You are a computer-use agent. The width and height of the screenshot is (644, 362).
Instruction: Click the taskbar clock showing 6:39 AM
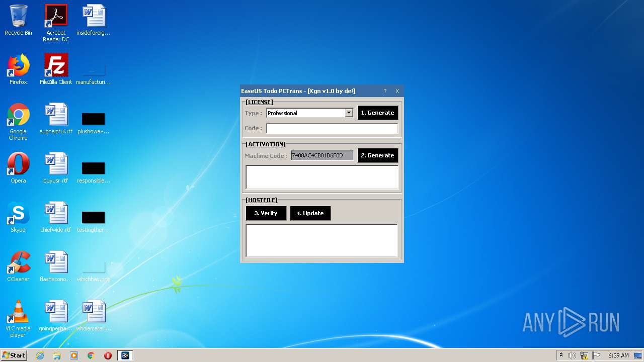pos(618,355)
